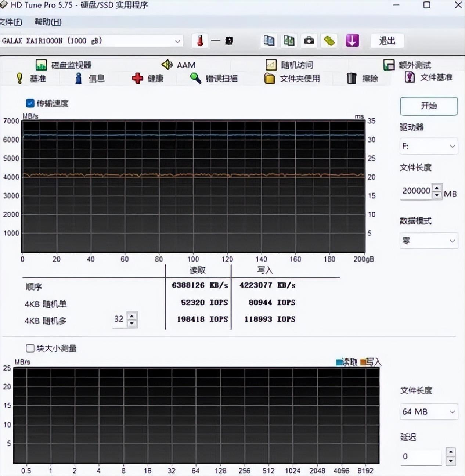Click the yellow options tag icon
Image resolution: width=465 pixels, height=476 pixels.
pos(329,41)
